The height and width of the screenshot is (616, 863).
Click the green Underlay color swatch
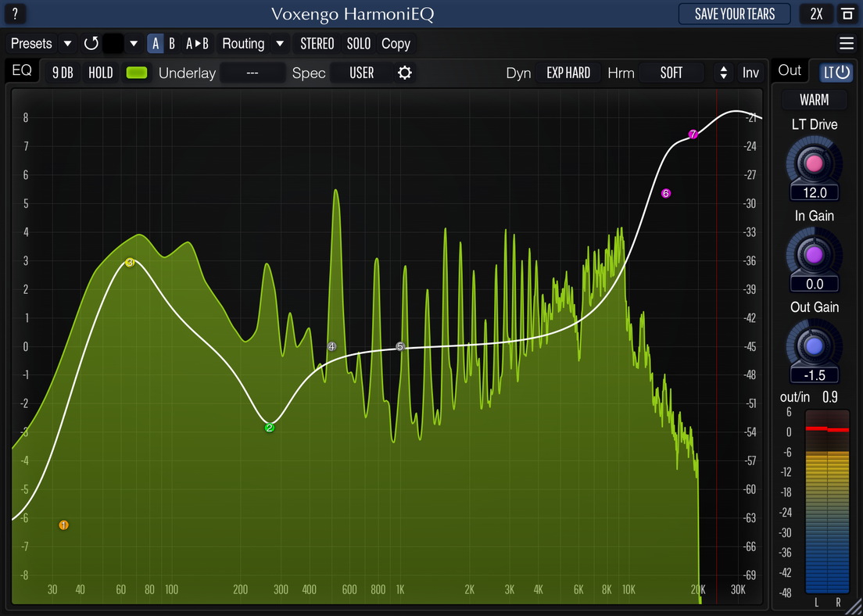tap(136, 72)
